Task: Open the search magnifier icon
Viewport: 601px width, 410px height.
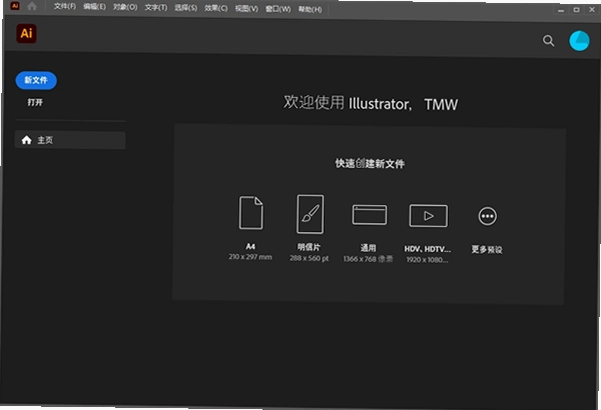Action: [548, 40]
